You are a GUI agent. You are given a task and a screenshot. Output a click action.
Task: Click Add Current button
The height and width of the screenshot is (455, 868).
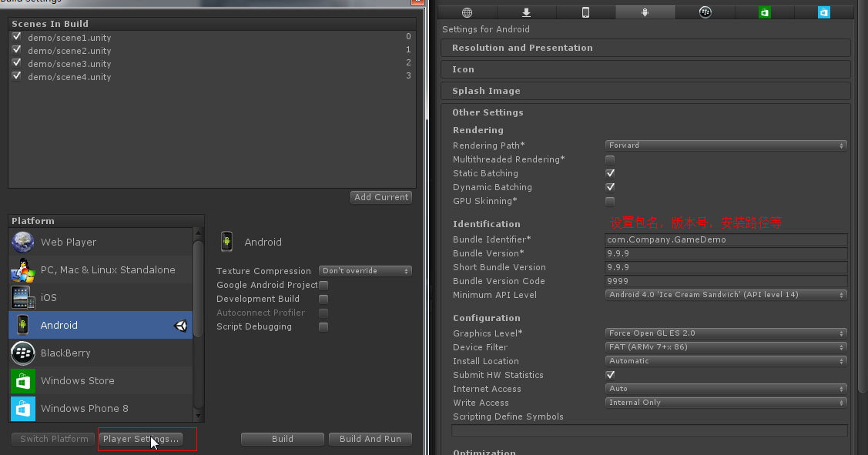pos(381,197)
